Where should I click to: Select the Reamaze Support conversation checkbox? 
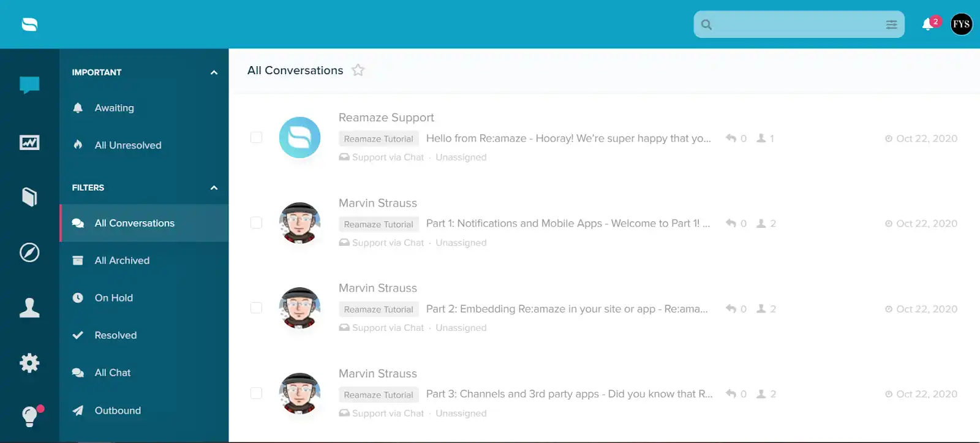(x=256, y=137)
